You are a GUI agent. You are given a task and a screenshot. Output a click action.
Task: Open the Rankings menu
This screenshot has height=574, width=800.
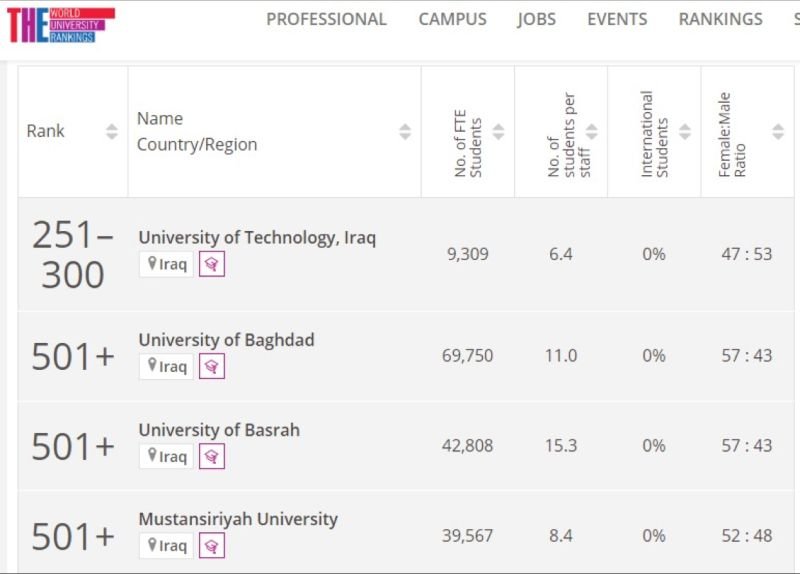tap(720, 19)
